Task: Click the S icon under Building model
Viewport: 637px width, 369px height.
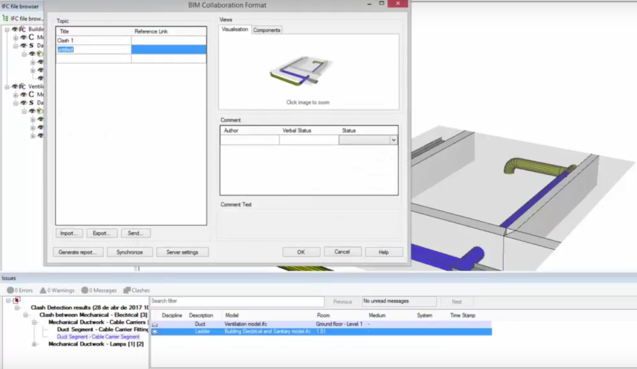Action: point(31,46)
